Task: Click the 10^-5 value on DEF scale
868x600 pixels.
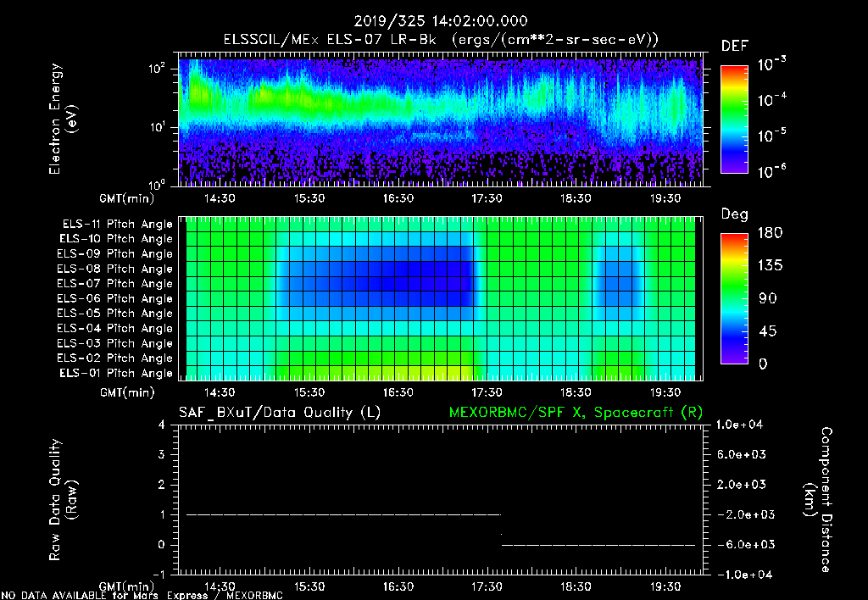Action: pos(771,136)
